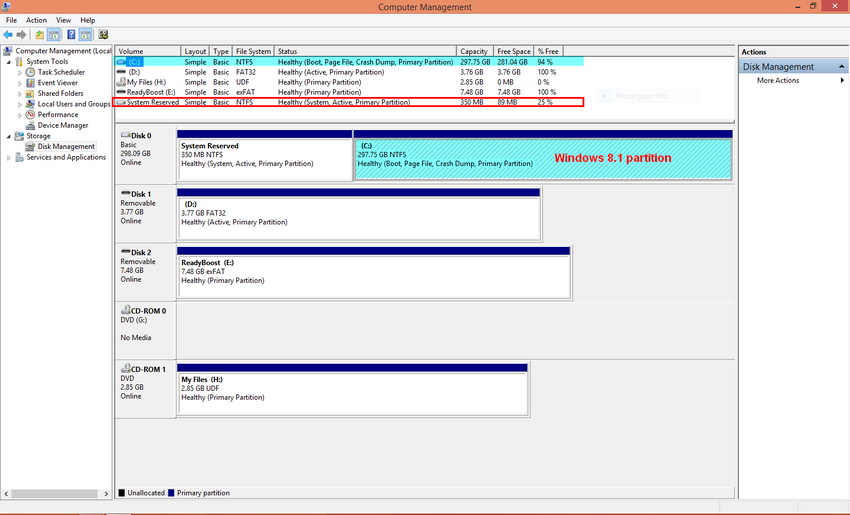Screen dimensions: 850x515
Task: Click the Services and Applications icon
Action: pyautogui.click(x=19, y=157)
